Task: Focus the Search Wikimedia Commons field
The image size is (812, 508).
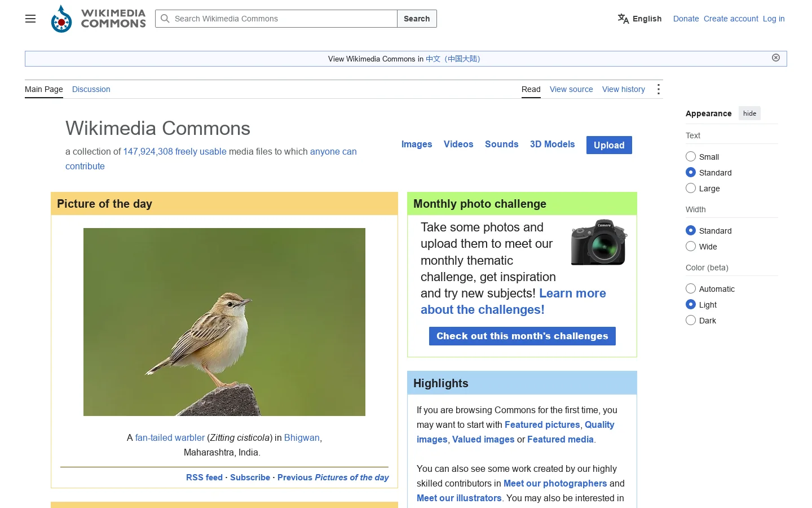Action: (276, 19)
